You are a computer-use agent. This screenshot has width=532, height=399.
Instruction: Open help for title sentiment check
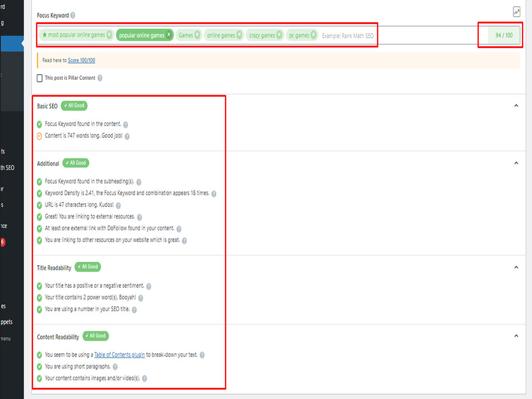148,286
